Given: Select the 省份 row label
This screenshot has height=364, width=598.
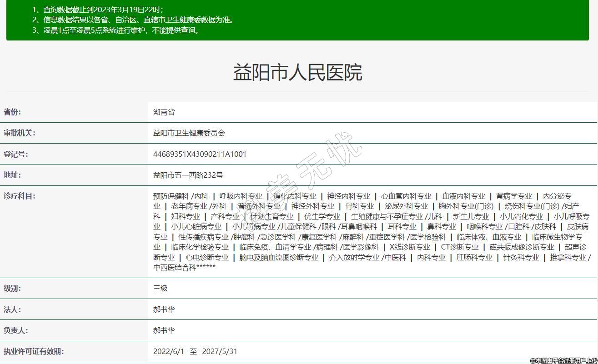Looking at the screenshot, I should 12,112.
